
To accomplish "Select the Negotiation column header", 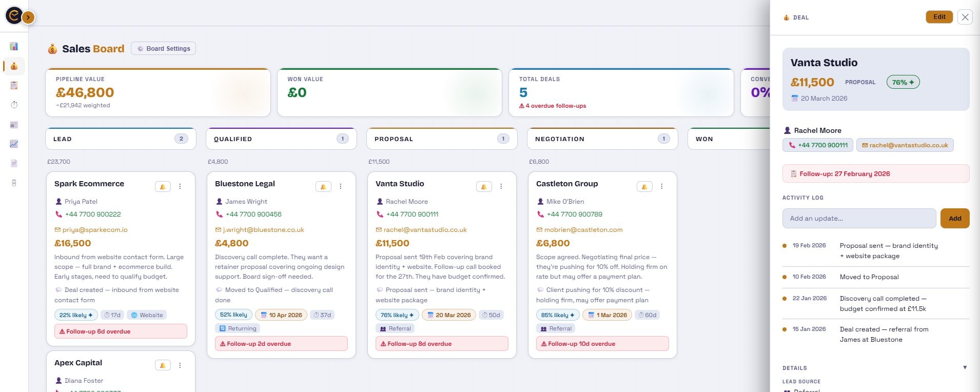I will point(602,139).
